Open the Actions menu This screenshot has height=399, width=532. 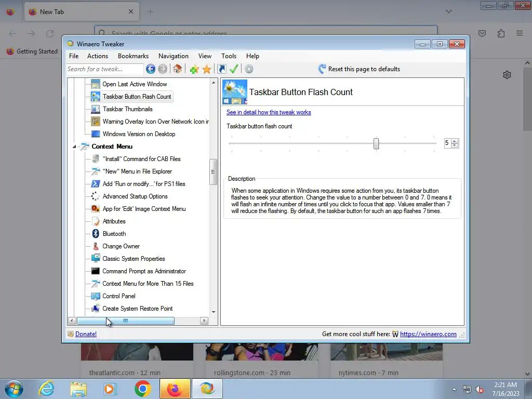pyautogui.click(x=98, y=56)
